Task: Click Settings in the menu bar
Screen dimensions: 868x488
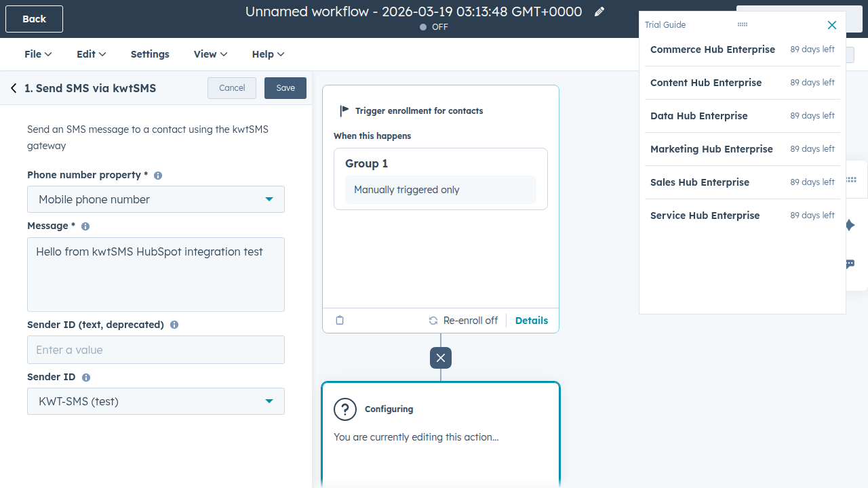Action: point(150,54)
